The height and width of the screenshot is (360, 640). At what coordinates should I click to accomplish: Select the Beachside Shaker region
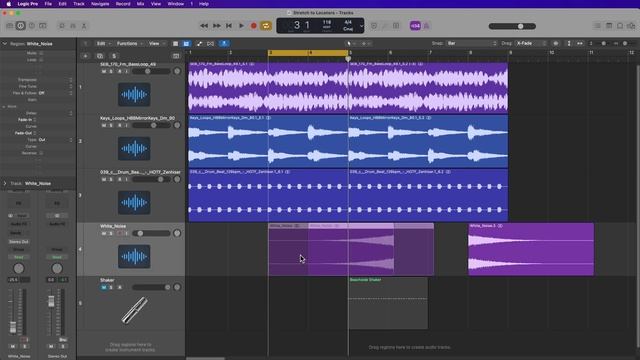tap(388, 303)
